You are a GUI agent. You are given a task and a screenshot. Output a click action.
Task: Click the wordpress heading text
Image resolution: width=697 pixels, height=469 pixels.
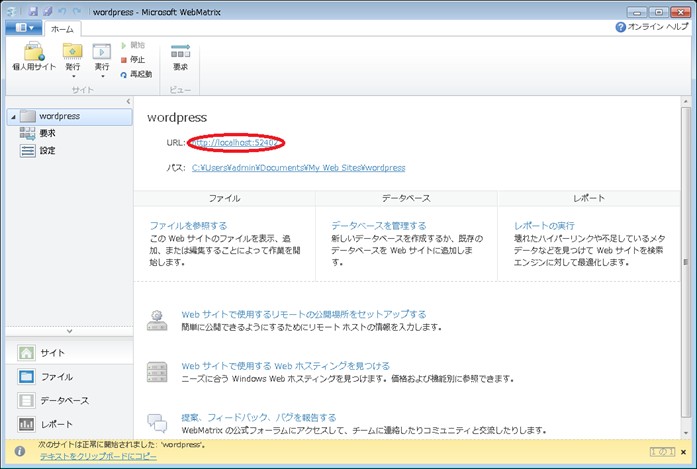[x=177, y=117]
